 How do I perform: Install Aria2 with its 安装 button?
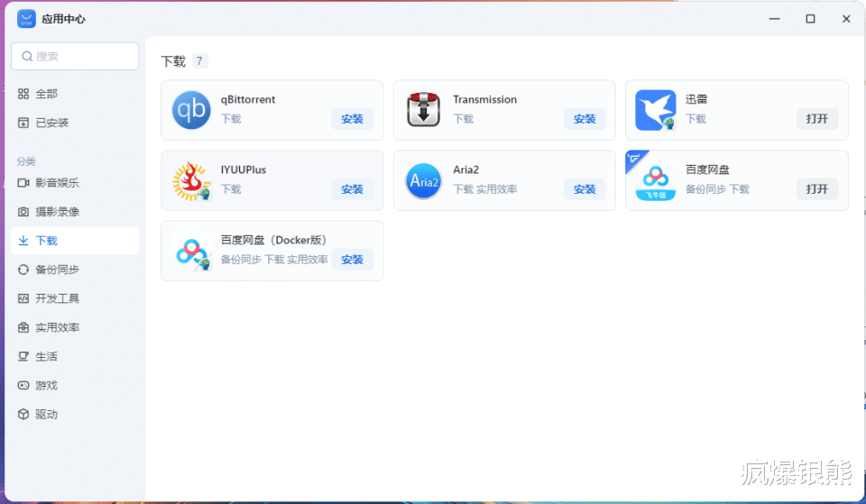pyautogui.click(x=585, y=189)
